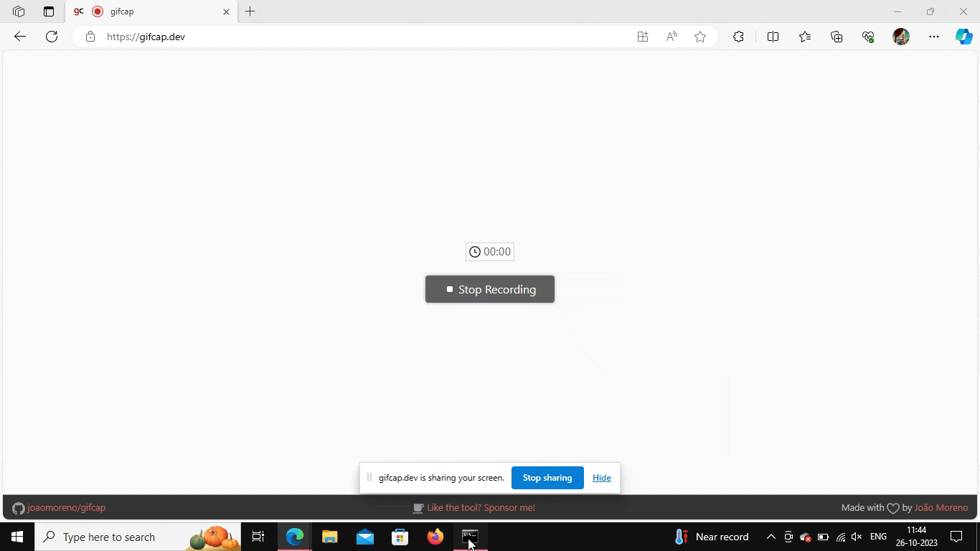The width and height of the screenshot is (980, 551).
Task: Click the taskbar search box
Action: (x=138, y=537)
